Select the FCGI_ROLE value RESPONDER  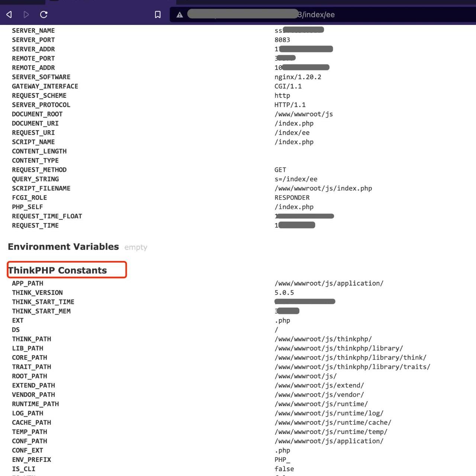coord(292,198)
